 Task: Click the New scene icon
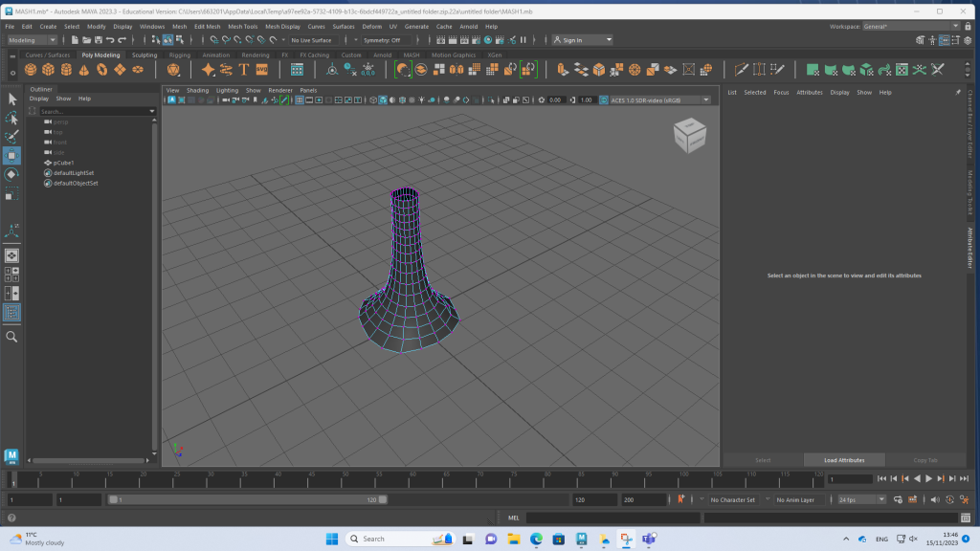[x=75, y=40]
